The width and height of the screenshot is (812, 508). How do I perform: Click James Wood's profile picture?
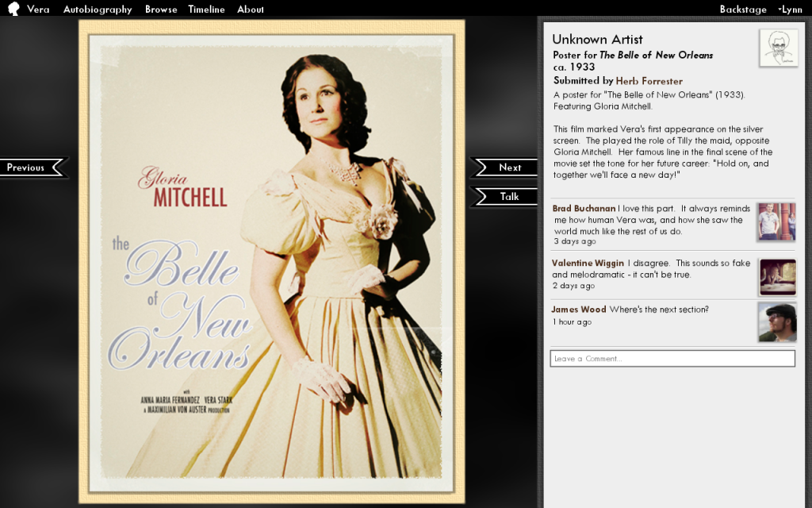[777, 322]
